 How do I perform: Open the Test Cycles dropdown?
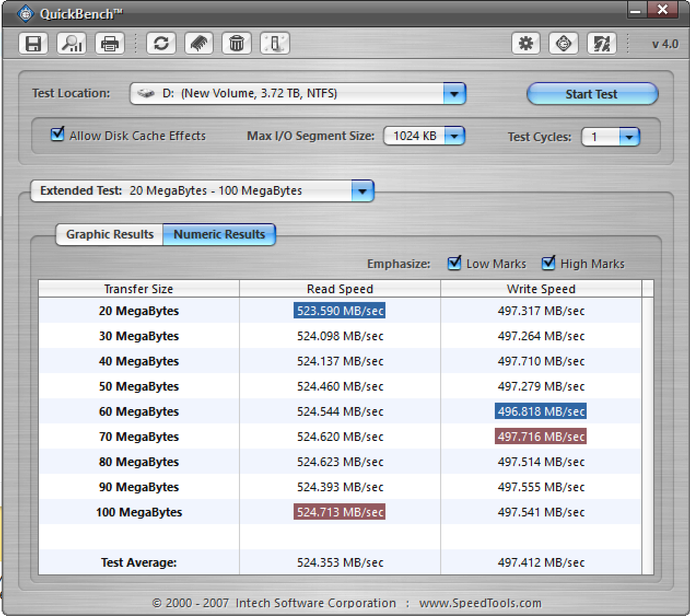(629, 137)
